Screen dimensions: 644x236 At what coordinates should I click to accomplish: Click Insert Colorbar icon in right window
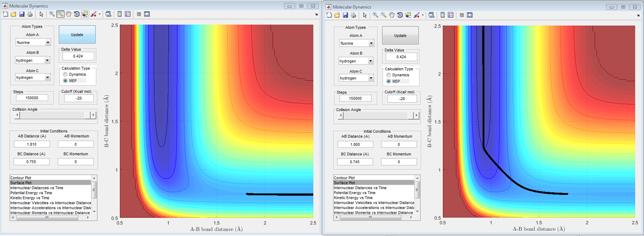click(x=442, y=15)
